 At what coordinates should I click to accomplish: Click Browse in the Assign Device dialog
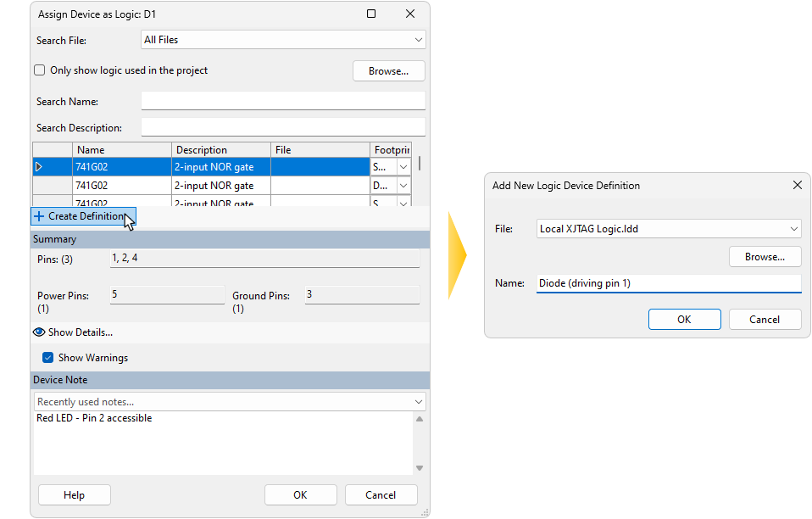(388, 71)
